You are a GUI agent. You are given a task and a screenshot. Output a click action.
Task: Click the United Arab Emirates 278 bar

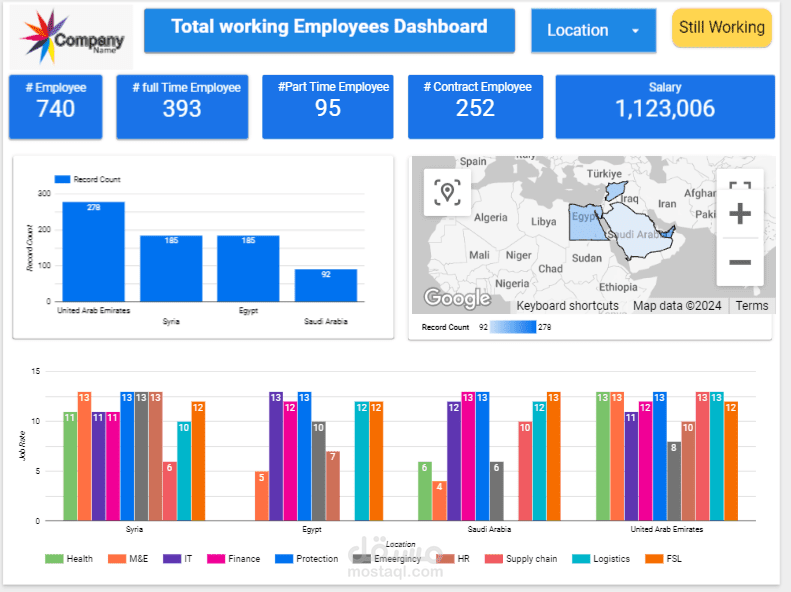coord(93,252)
